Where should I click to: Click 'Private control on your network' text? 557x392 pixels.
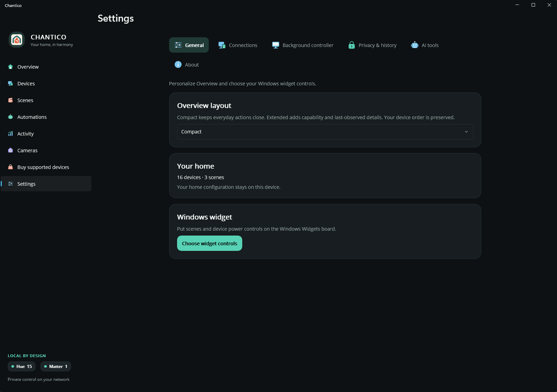pos(39,379)
